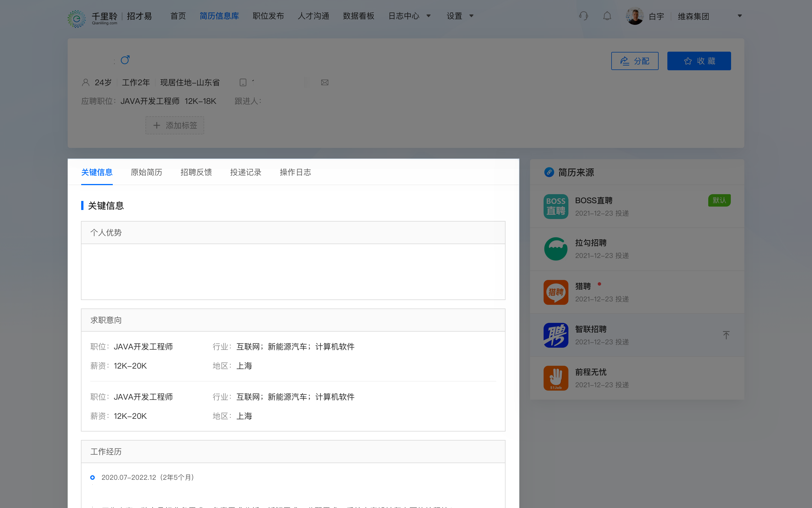Screen dimensions: 812x508
Task: Open the 日志中心 menu
Action: coord(404,16)
